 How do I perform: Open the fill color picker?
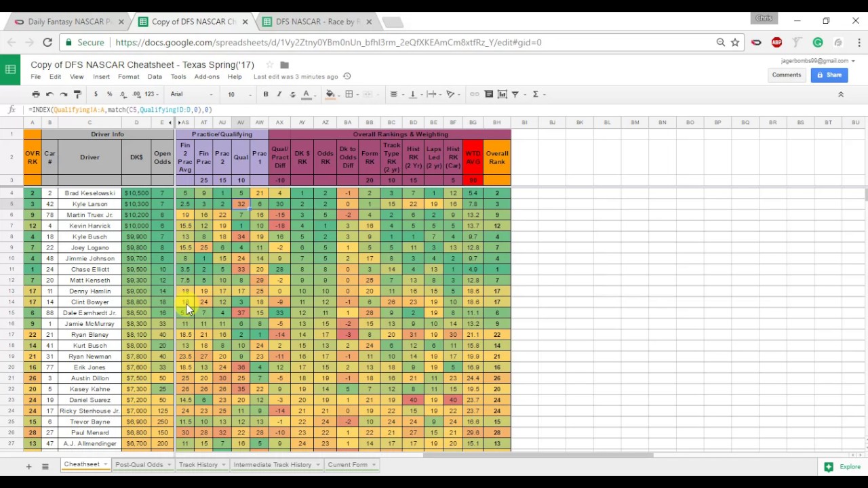point(331,94)
